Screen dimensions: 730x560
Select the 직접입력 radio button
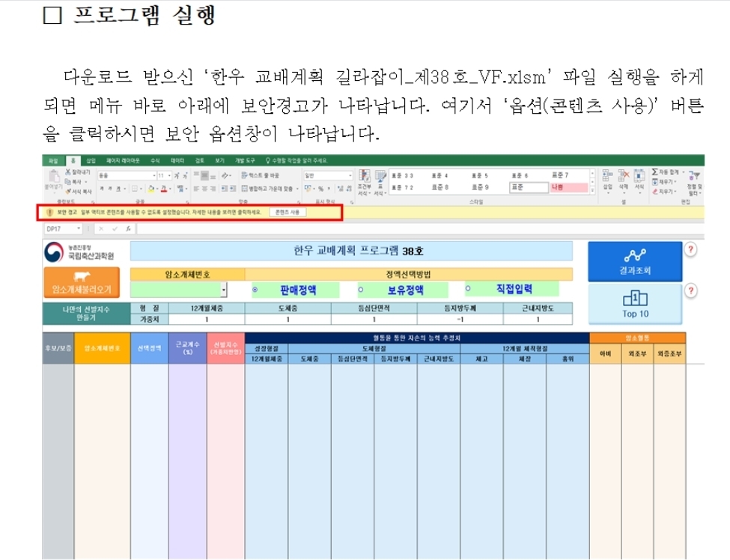coord(468,288)
